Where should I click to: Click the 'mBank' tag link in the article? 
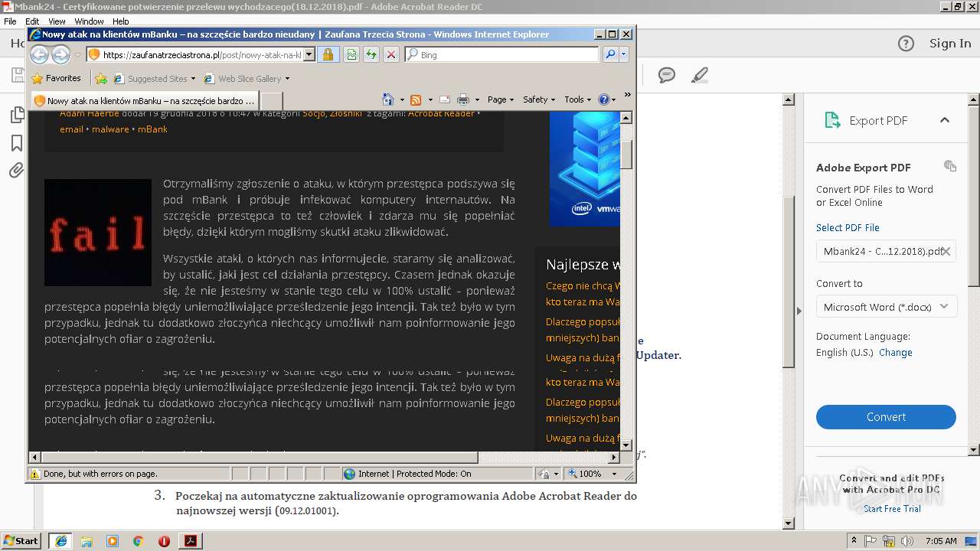tap(152, 129)
